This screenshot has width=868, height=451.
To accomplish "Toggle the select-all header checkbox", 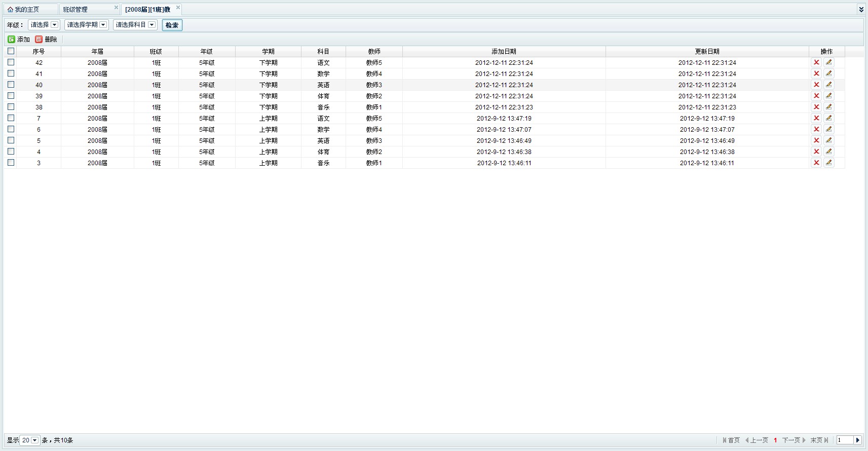I will click(x=11, y=51).
